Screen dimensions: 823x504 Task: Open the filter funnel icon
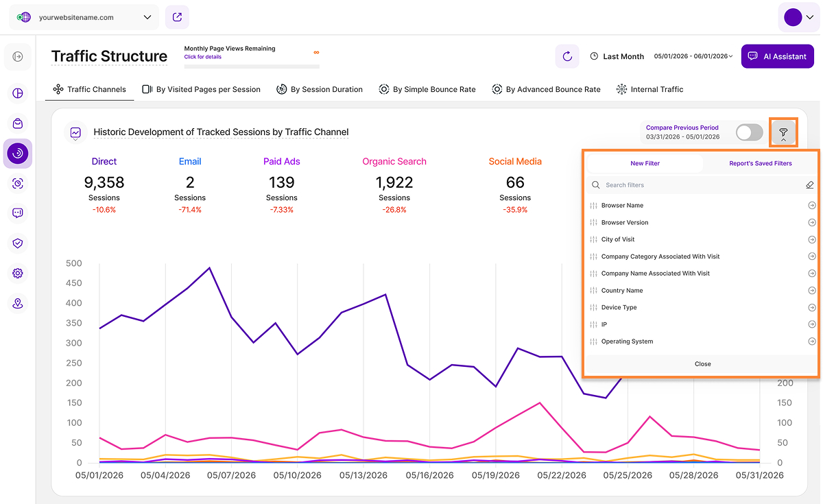coord(783,132)
